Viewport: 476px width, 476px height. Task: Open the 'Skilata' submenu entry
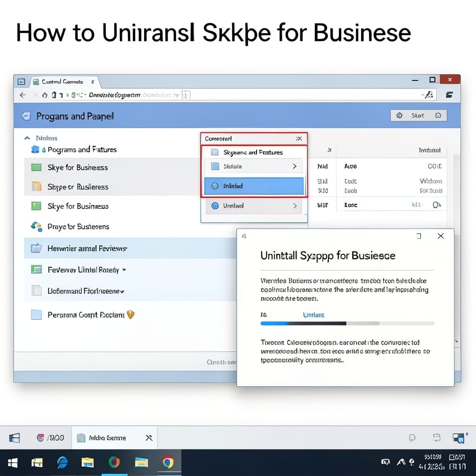pos(254,166)
